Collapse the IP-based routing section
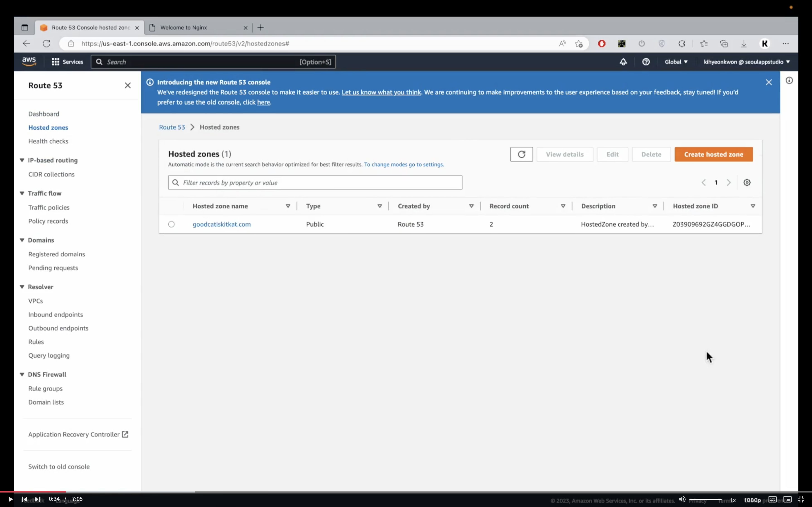Viewport: 812px width, 507px height. pos(22,160)
